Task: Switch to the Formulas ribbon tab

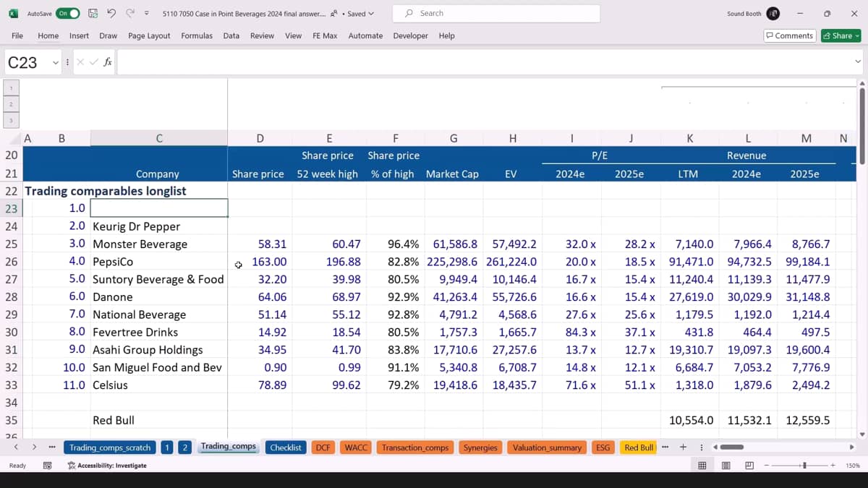Action: [x=197, y=35]
